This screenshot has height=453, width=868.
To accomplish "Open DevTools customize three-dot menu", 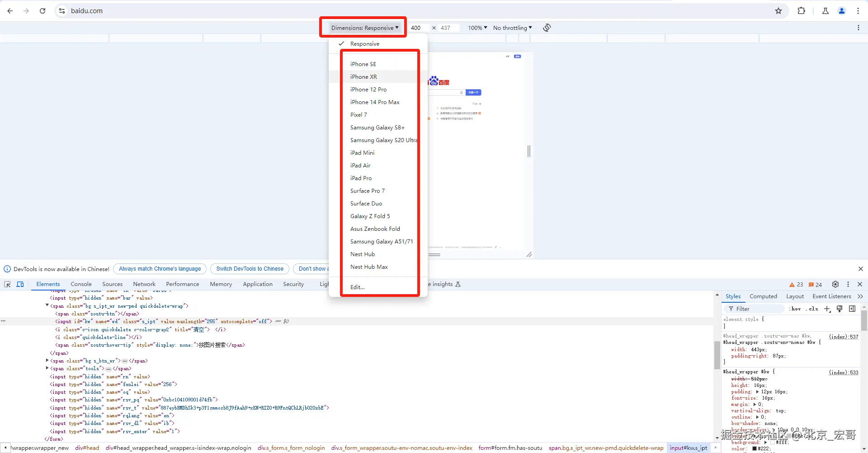I will click(x=848, y=284).
